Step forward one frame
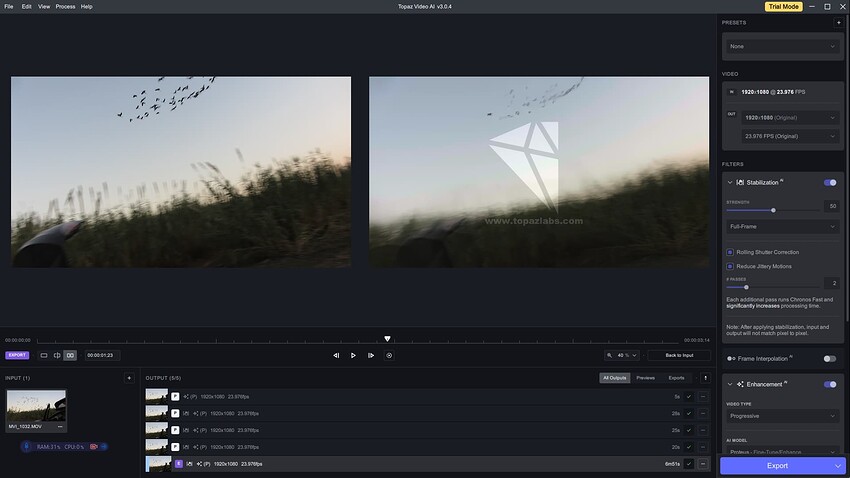 click(x=371, y=355)
